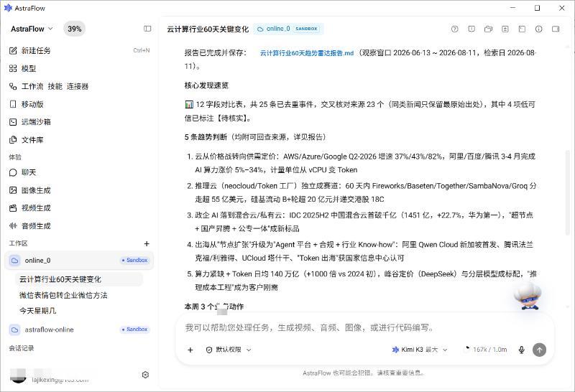Click the bar chart emoji before 12 字段对比表

[189, 105]
